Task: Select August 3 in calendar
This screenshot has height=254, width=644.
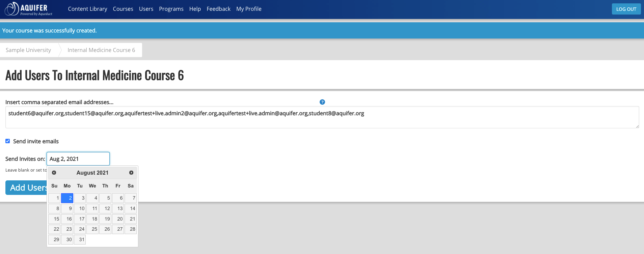Action: tap(80, 198)
